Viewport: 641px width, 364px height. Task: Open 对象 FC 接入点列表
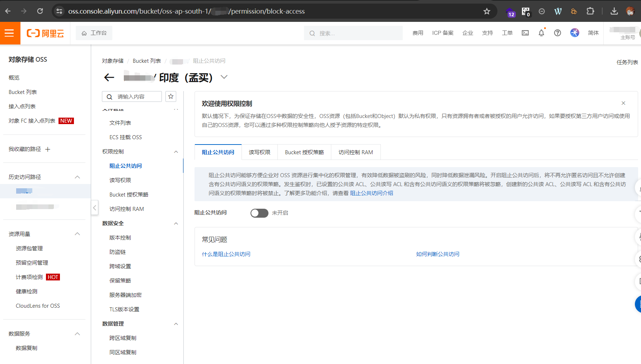(32, 120)
